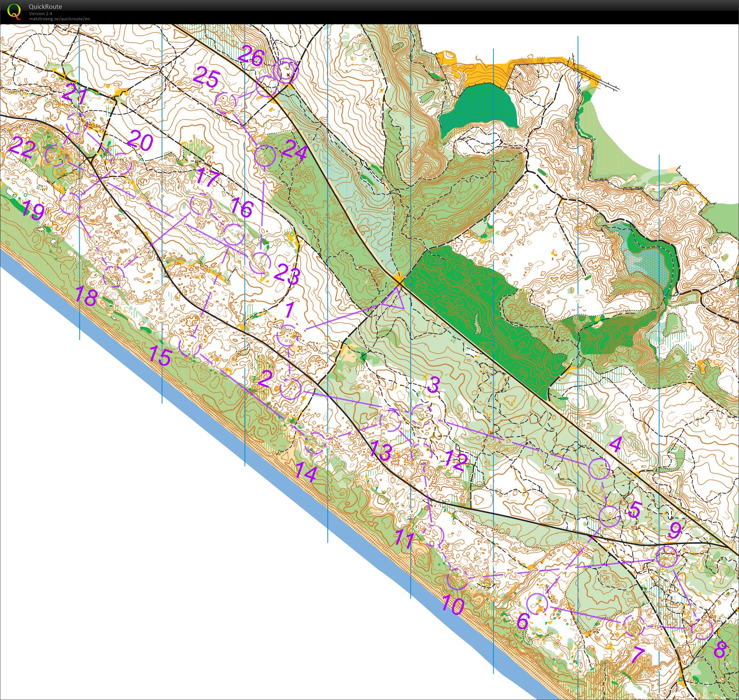Click control number 6 label

[523, 621]
